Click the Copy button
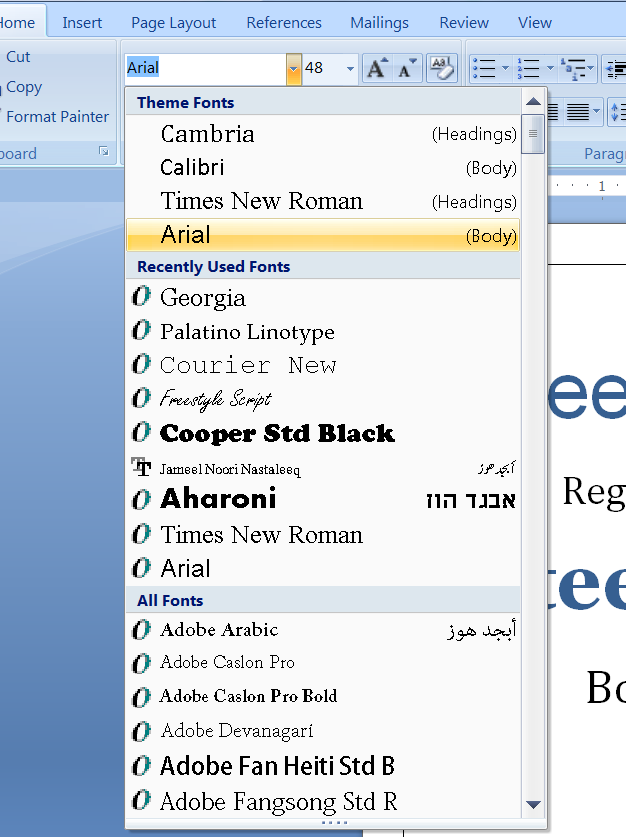The image size is (626, 837). click(x=23, y=86)
